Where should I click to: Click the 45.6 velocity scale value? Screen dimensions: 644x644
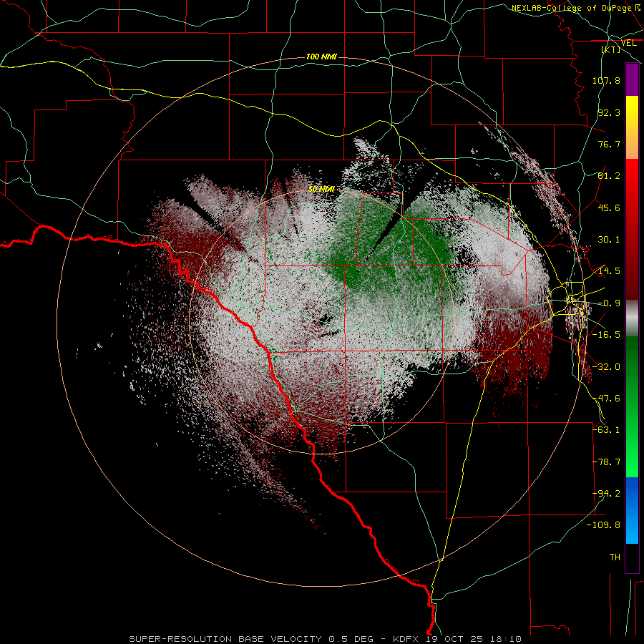tap(609, 208)
